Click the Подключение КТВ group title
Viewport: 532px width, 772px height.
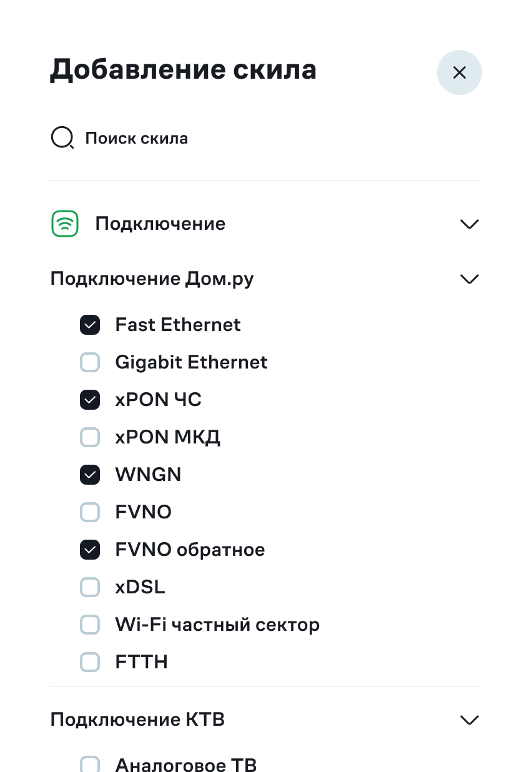tap(137, 720)
